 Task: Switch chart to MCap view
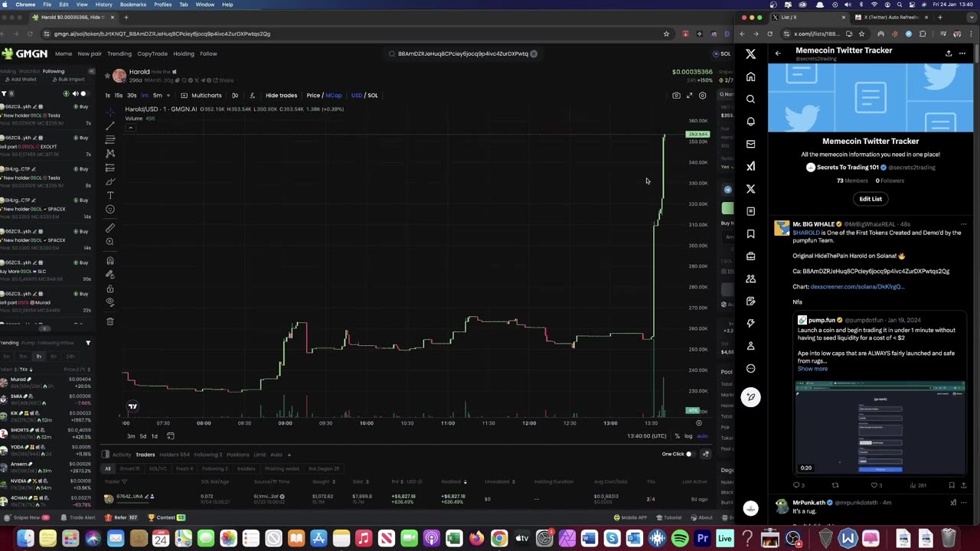[x=334, y=96]
